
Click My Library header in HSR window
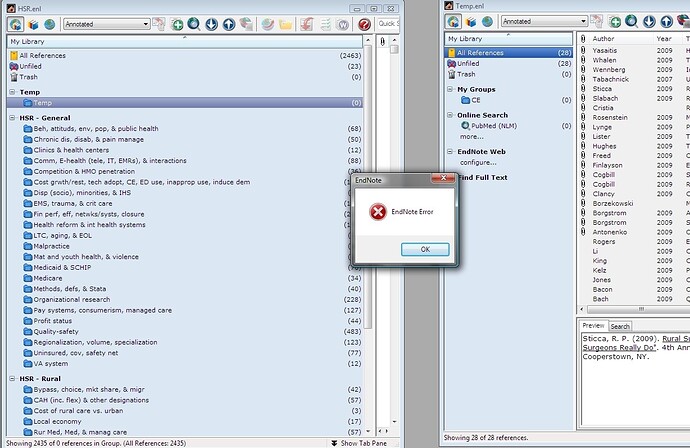pyautogui.click(x=185, y=41)
